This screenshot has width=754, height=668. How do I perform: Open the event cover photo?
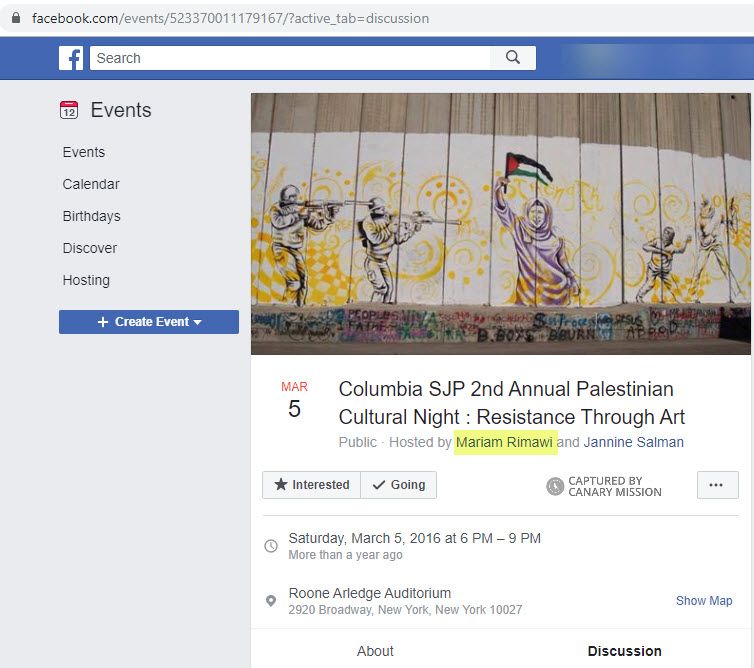point(500,224)
